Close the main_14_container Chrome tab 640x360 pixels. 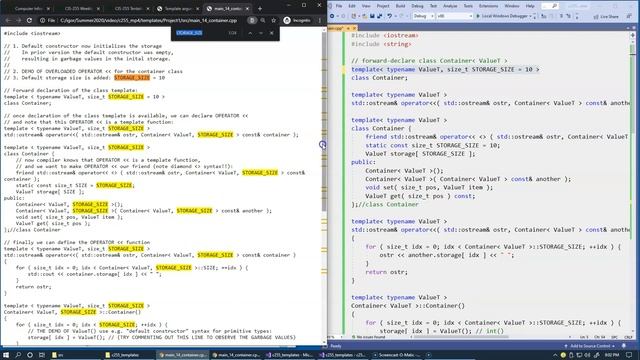247,9
